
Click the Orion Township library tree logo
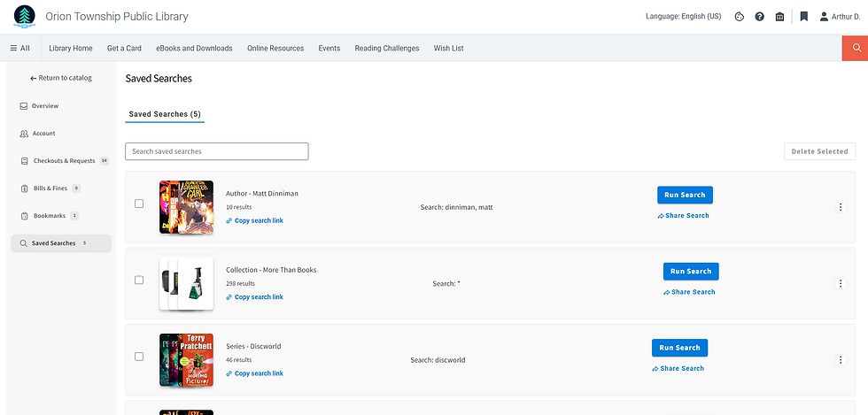(x=25, y=17)
